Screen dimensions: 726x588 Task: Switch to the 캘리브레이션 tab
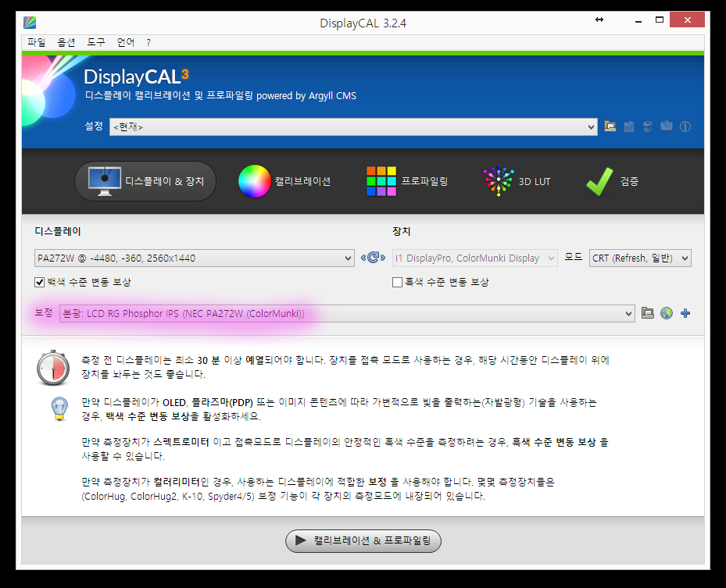pyautogui.click(x=286, y=181)
